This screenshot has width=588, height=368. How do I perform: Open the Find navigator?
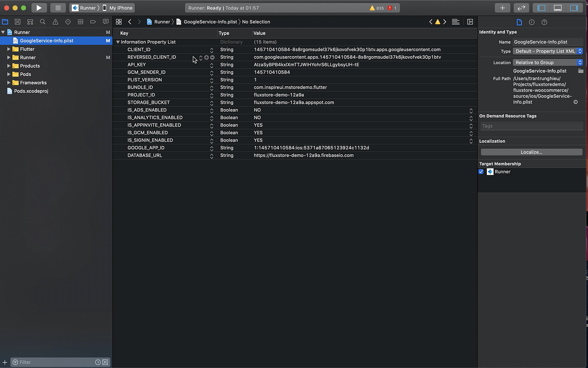coord(42,21)
